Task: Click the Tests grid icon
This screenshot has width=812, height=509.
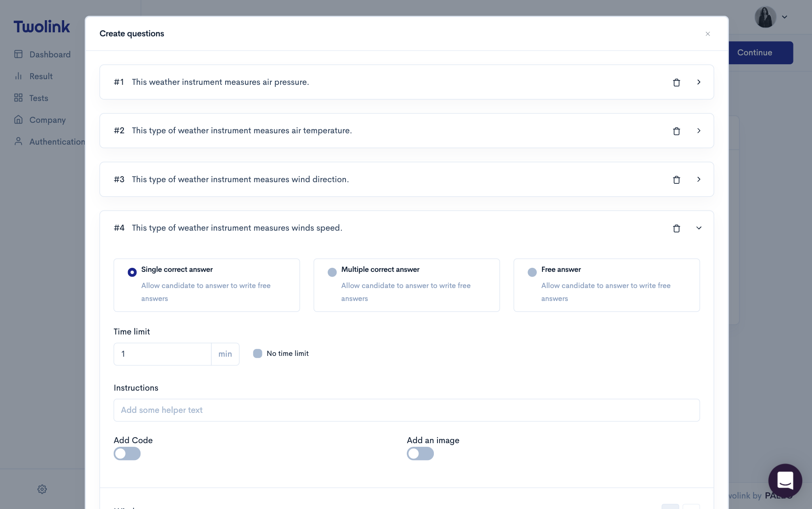Action: coord(18,98)
